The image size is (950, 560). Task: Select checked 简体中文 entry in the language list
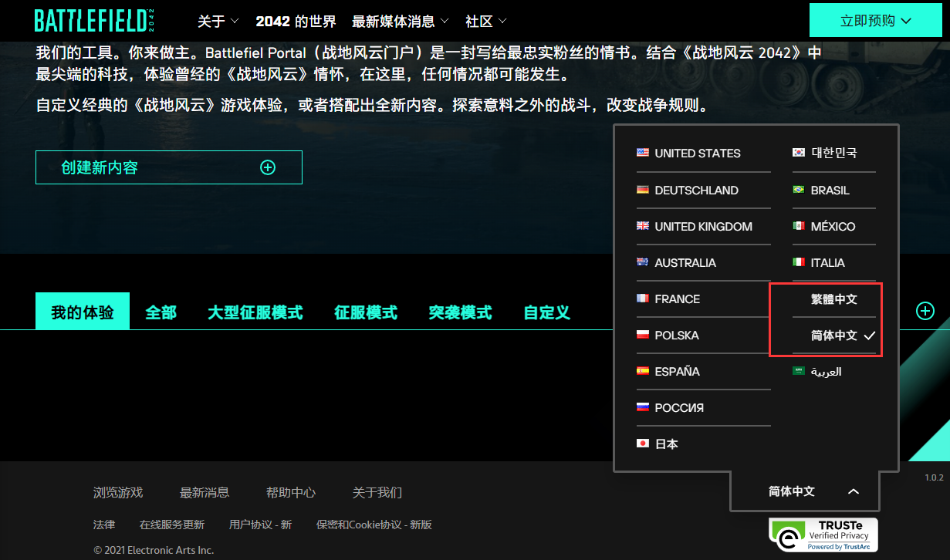pos(834,335)
